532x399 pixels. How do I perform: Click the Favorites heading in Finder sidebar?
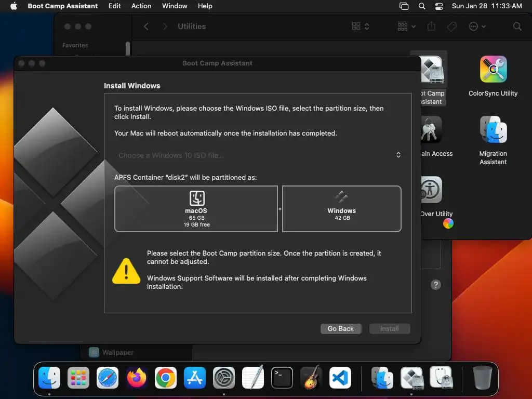click(75, 45)
